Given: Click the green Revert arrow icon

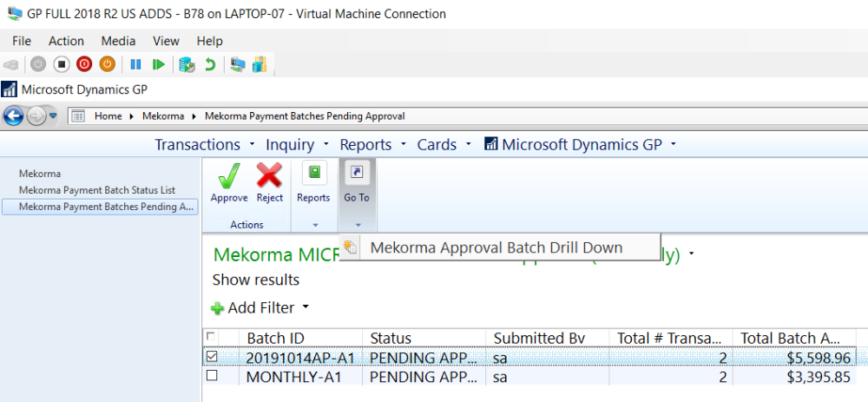Looking at the screenshot, I should click(x=210, y=64).
